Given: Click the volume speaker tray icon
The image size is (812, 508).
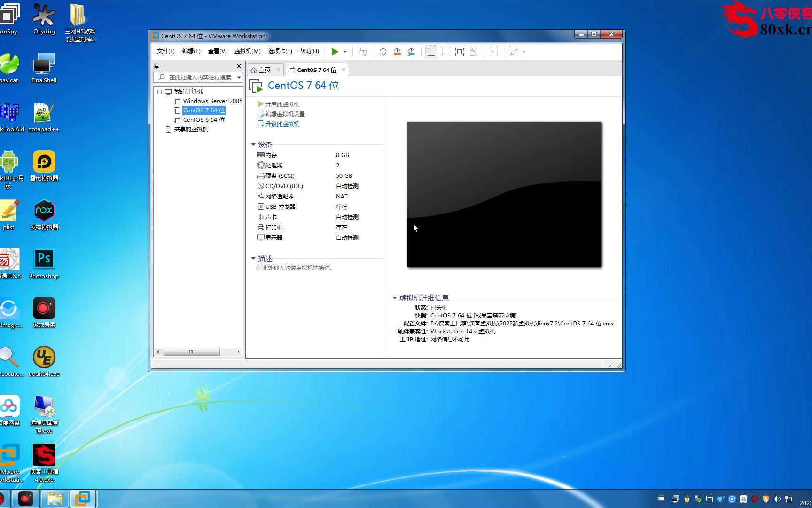Looking at the screenshot, I should [x=777, y=499].
